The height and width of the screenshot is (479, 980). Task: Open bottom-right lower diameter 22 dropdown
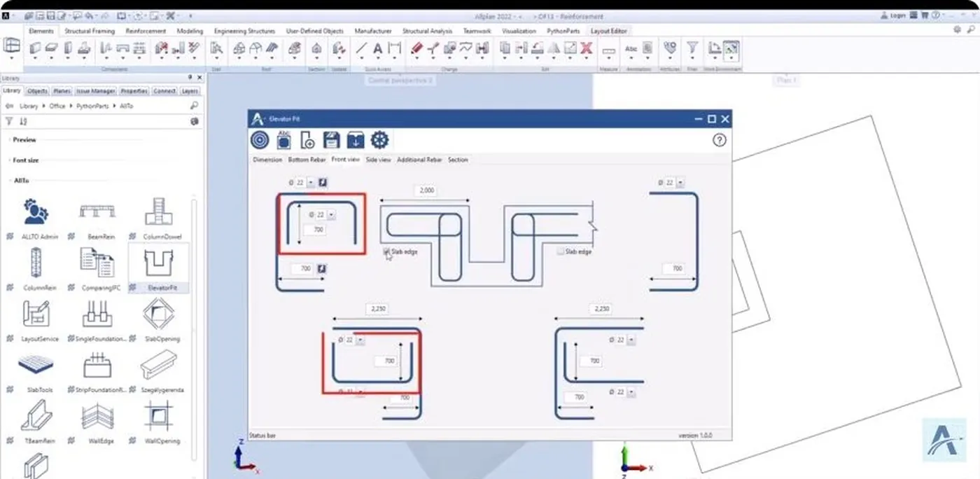[631, 392]
